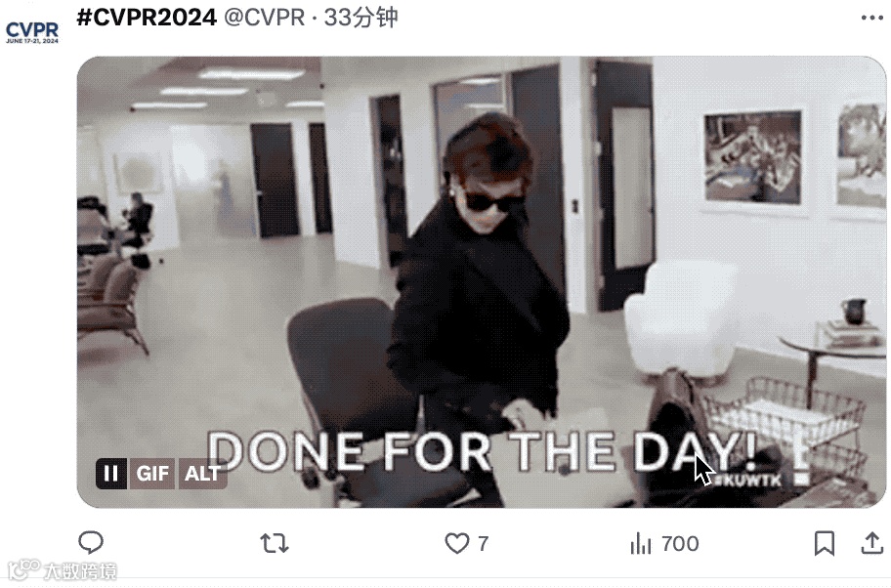Like the tweet with the heart icon
This screenshot has width=891, height=588.
(x=456, y=543)
